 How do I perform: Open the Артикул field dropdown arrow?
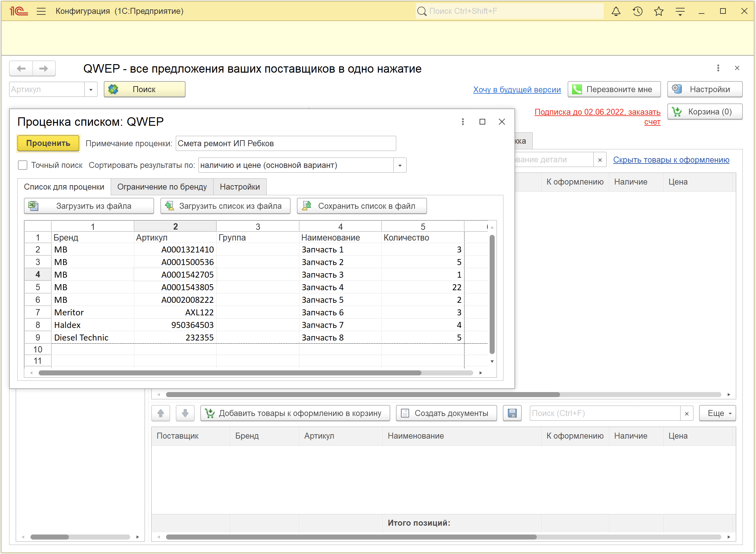(91, 90)
